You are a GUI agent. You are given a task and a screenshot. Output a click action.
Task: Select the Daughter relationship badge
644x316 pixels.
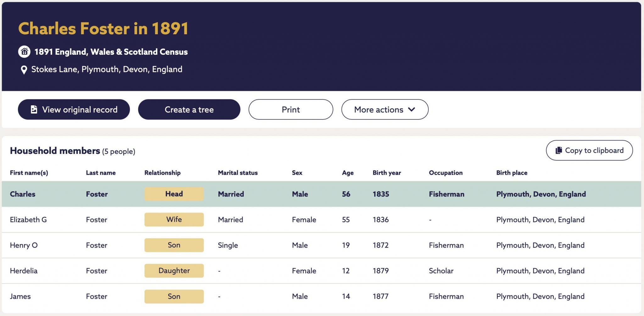(x=174, y=271)
